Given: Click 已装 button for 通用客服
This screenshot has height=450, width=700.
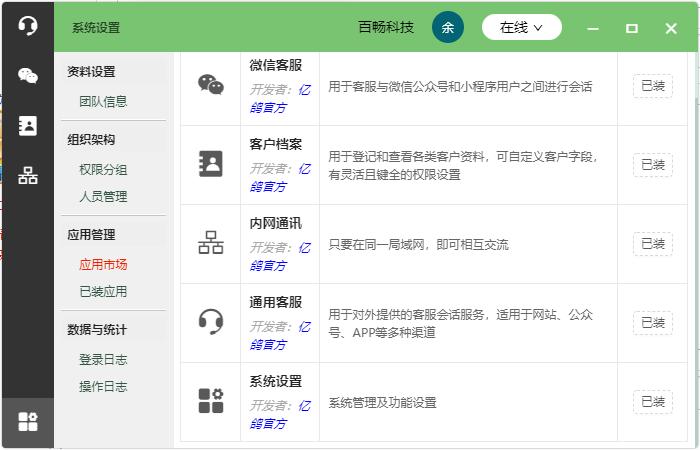Looking at the screenshot, I should click(653, 323).
